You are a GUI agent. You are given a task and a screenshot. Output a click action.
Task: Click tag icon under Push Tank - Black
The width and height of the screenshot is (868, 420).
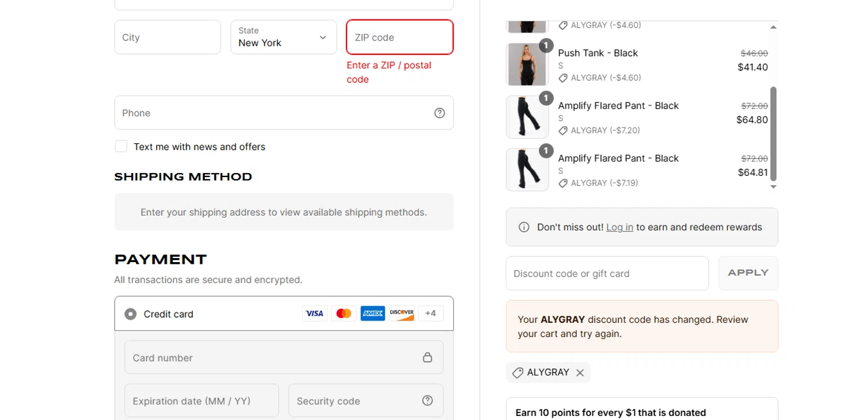(x=563, y=78)
